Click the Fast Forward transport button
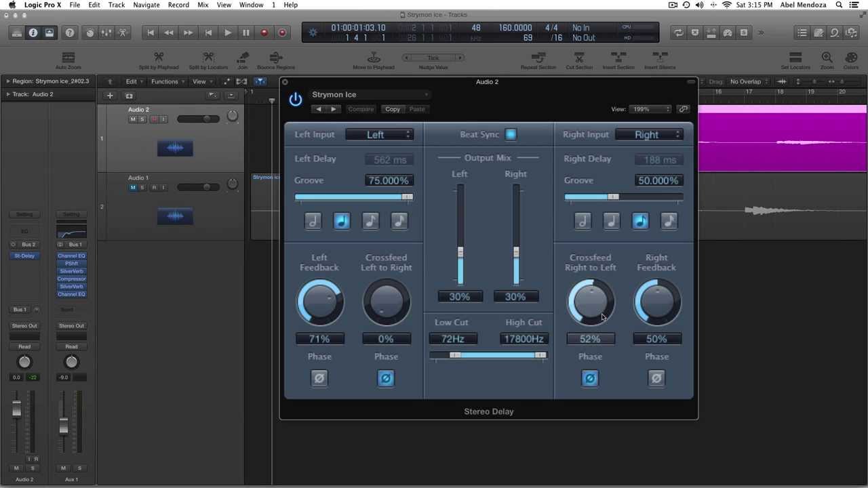The width and height of the screenshot is (868, 488). pos(188,33)
